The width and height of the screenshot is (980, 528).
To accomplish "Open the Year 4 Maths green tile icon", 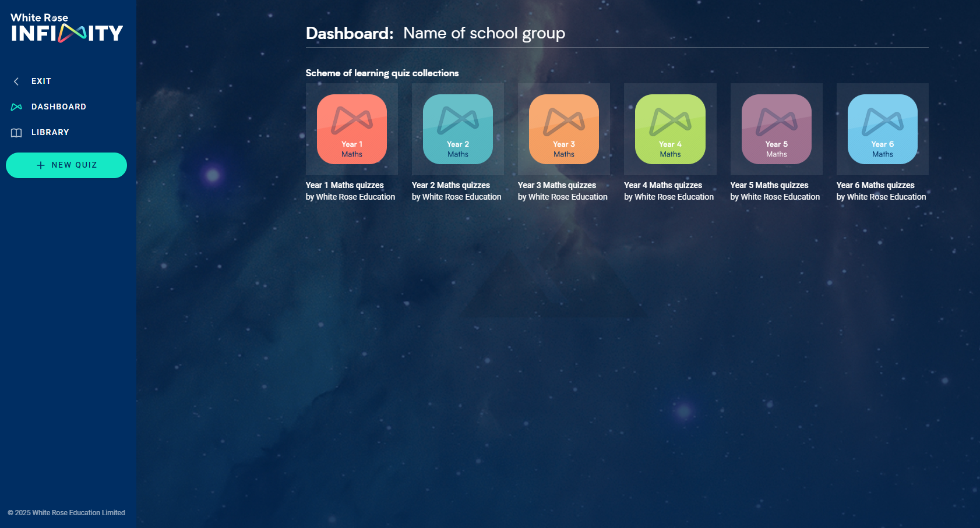I will (x=670, y=129).
